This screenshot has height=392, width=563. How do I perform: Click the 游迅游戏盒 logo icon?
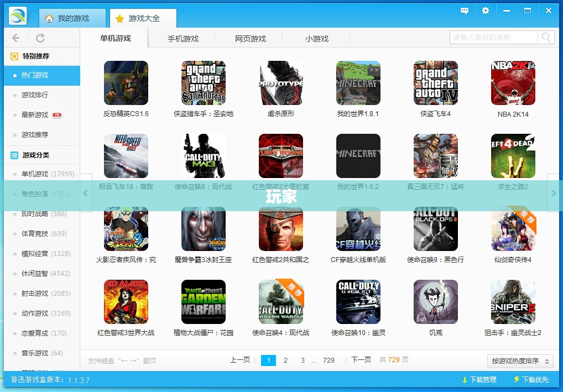pos(18,16)
